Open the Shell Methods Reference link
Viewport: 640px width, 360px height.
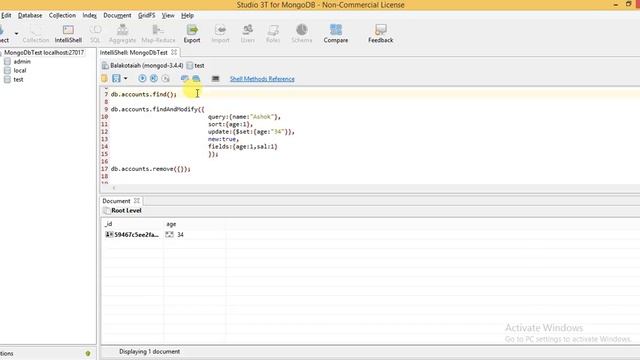tap(262, 79)
